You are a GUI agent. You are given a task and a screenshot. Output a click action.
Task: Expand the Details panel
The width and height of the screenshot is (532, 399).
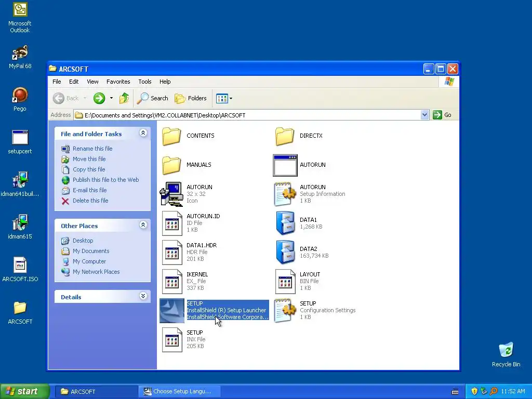pyautogui.click(x=143, y=296)
